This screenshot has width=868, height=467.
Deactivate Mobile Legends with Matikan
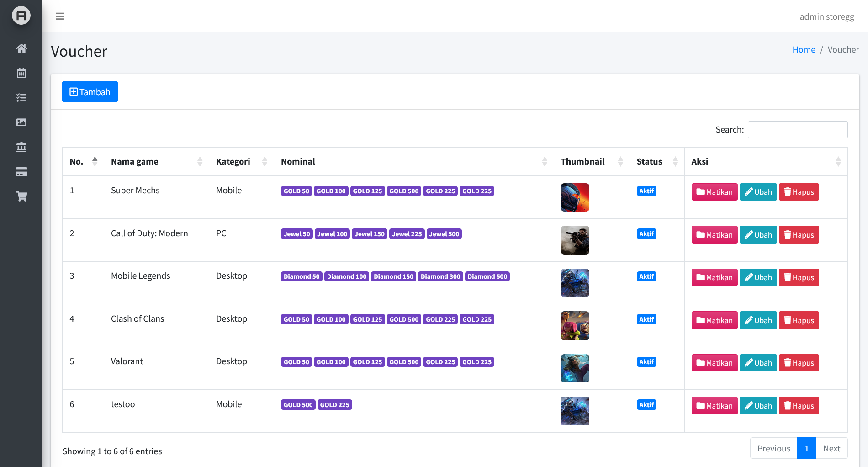715,277
